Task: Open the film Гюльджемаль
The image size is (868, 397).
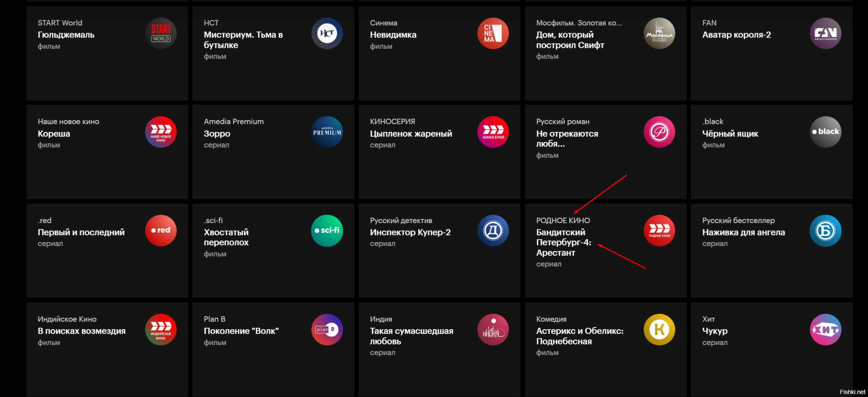Action: pyautogui.click(x=66, y=35)
